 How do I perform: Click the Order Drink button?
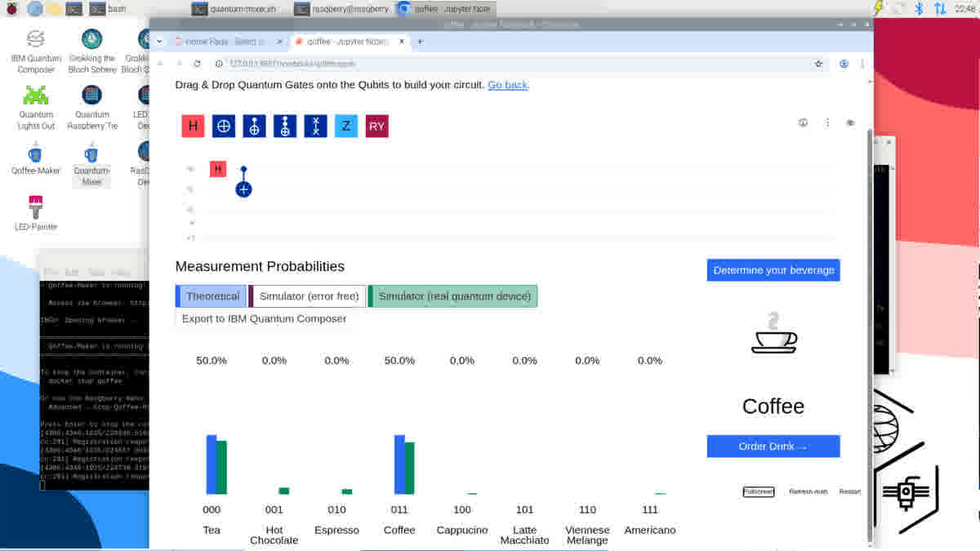(x=773, y=447)
